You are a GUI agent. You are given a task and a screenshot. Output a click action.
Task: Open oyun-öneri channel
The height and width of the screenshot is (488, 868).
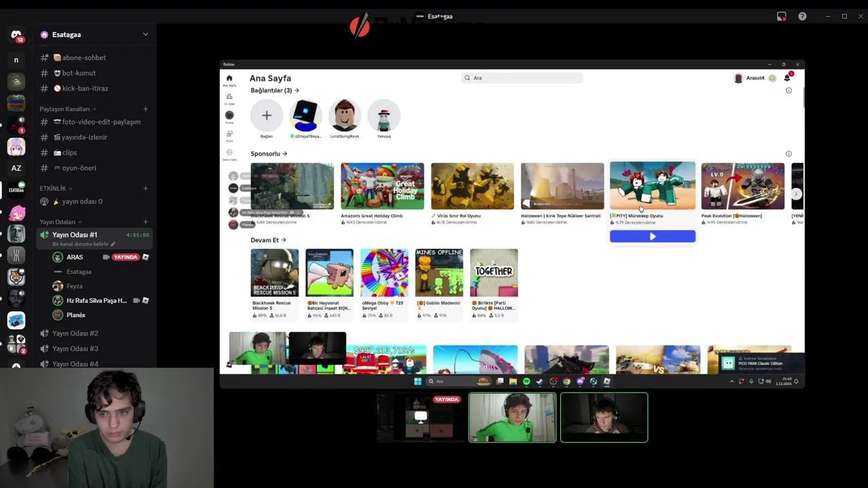click(x=94, y=168)
